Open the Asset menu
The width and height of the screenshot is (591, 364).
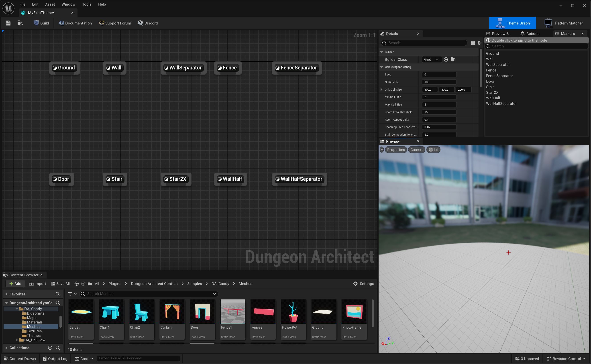50,4
